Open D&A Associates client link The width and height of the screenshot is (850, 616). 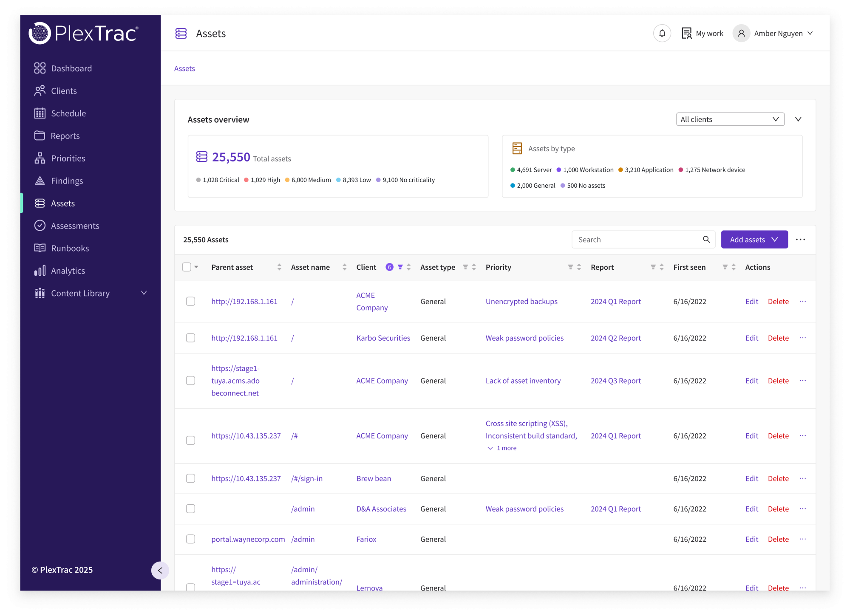381,509
